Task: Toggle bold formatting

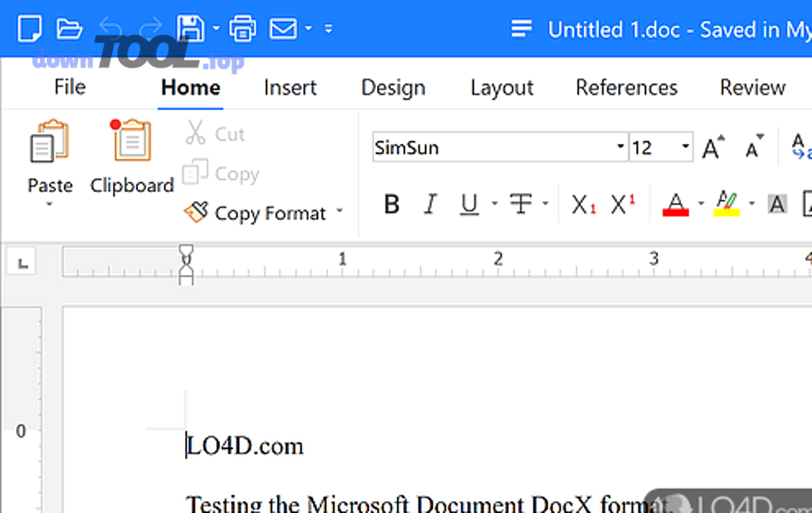Action: (392, 204)
